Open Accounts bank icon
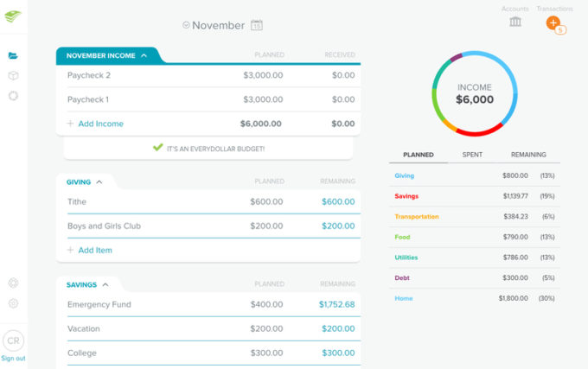Image resolution: width=588 pixels, height=369 pixels. (x=515, y=22)
